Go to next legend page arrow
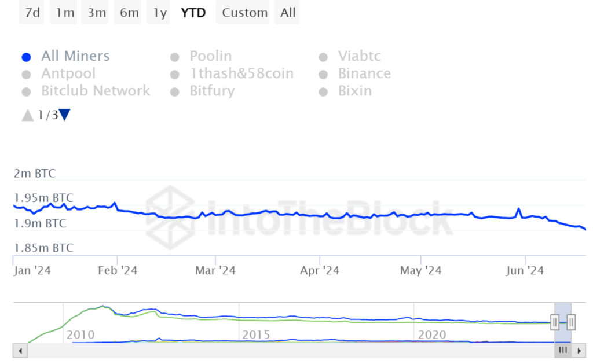Image resolution: width=593 pixels, height=364 pixels. [x=65, y=115]
